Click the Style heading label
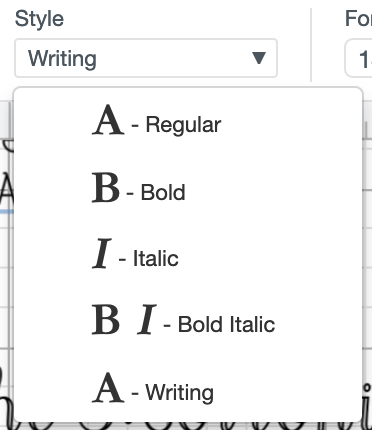The width and height of the screenshot is (372, 430). [x=39, y=19]
